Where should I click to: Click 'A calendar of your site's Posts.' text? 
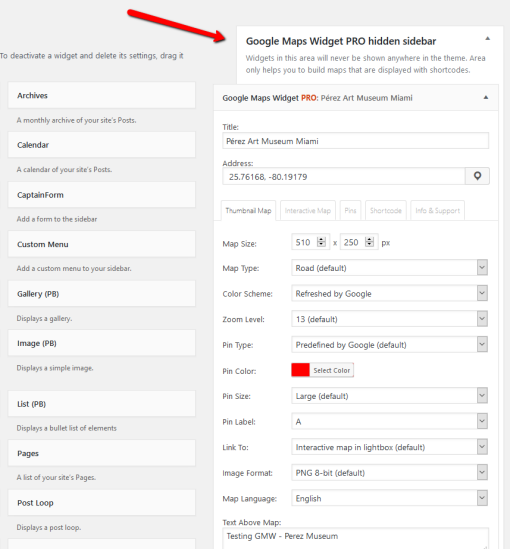(64, 169)
